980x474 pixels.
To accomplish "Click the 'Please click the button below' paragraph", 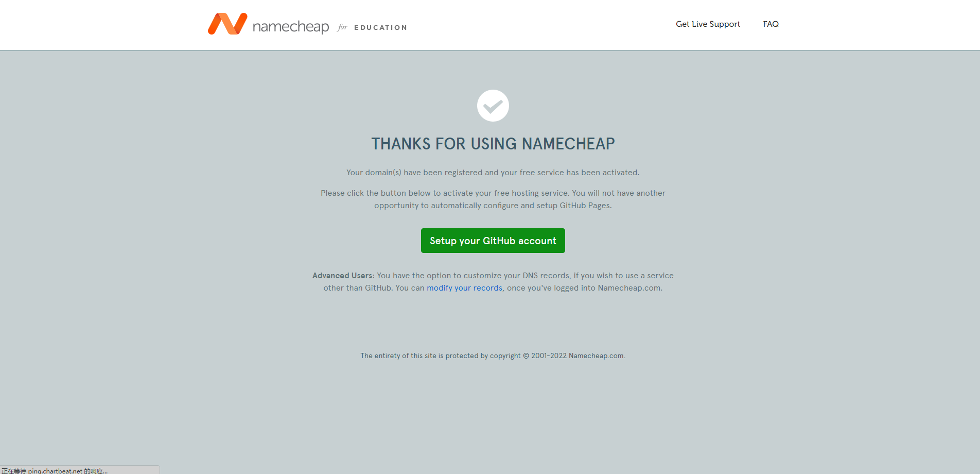I will pos(493,199).
